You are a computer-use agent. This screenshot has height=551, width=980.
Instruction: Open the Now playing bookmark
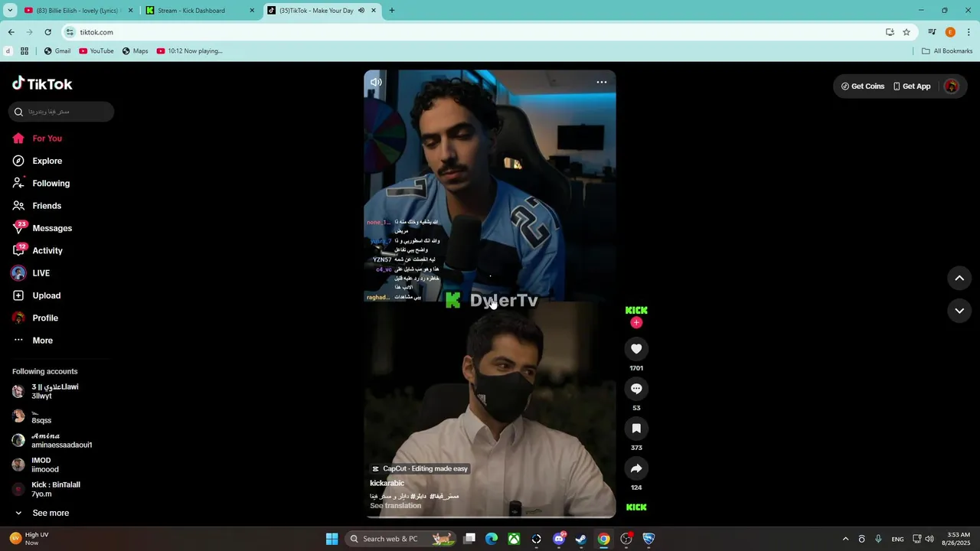(x=190, y=51)
